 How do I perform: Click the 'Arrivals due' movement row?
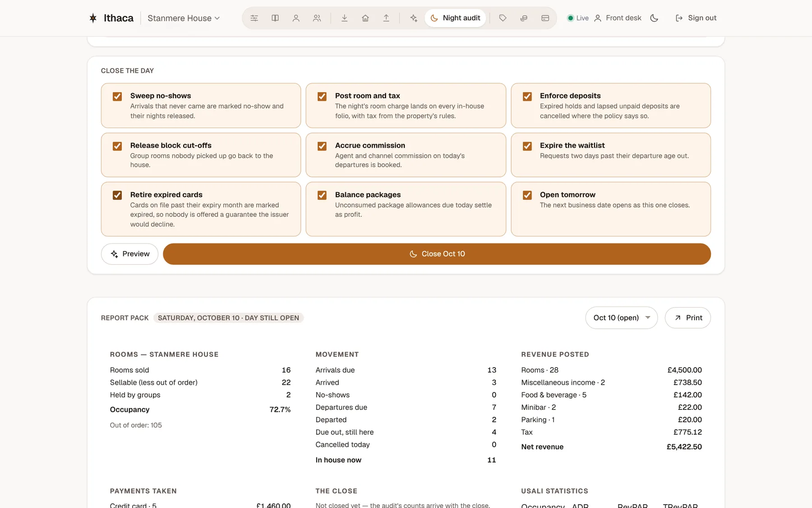click(x=406, y=370)
